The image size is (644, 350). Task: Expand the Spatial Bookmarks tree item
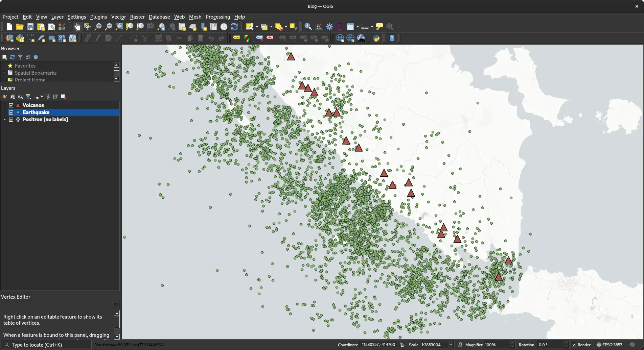click(x=3, y=73)
